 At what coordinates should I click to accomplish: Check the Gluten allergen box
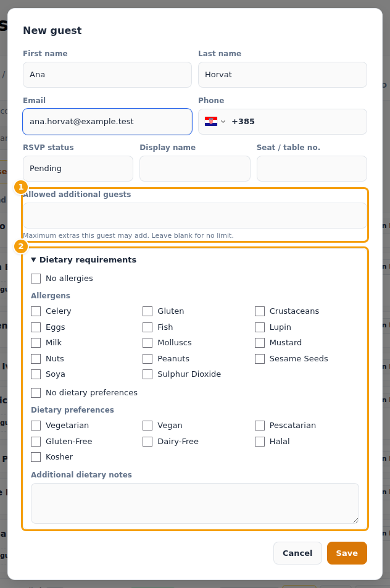147,311
